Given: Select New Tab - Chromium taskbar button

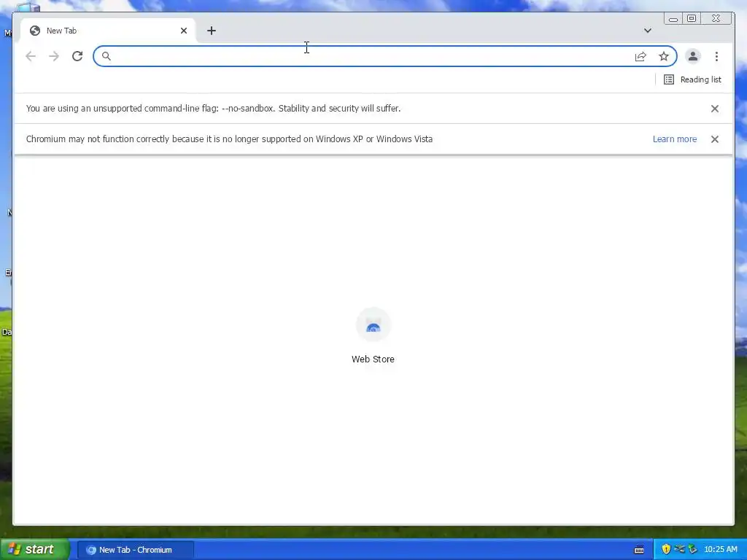Looking at the screenshot, I should [135, 550].
